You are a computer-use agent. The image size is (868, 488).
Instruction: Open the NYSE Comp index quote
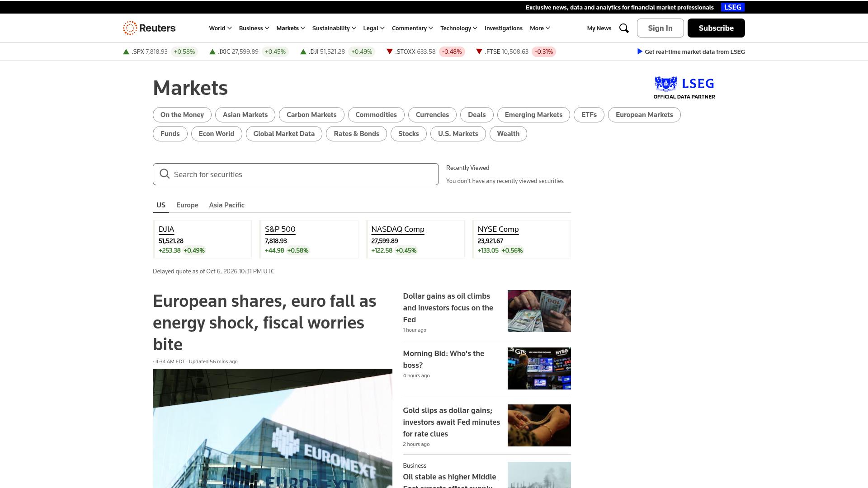498,229
